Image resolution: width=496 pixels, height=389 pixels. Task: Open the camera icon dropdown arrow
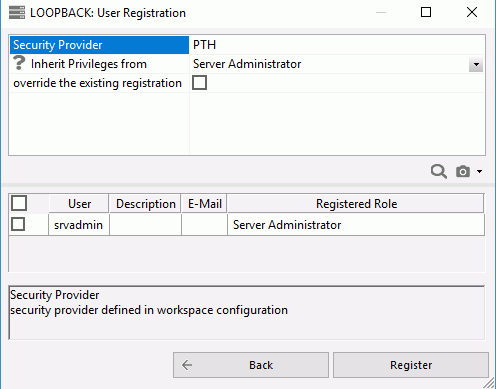[x=479, y=172]
